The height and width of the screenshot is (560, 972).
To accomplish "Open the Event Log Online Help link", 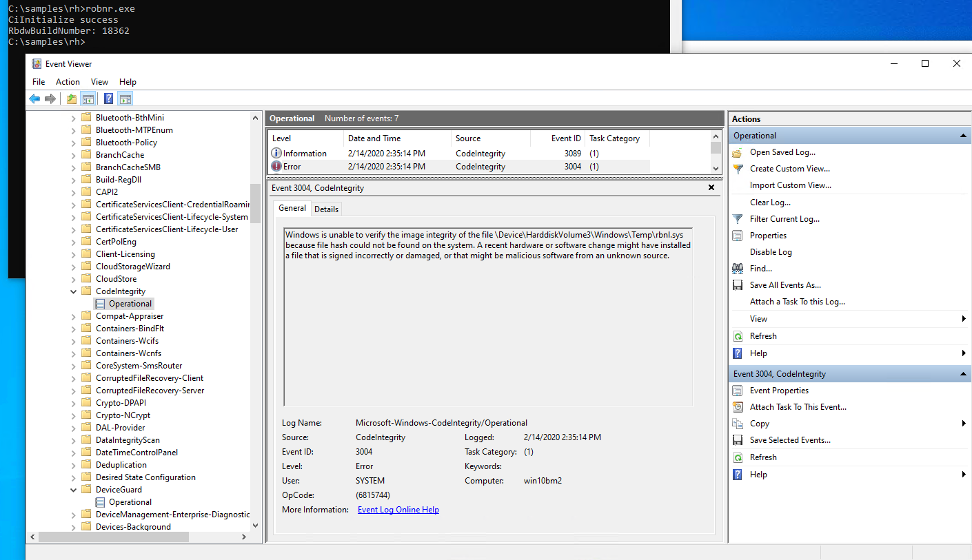I will pyautogui.click(x=398, y=509).
